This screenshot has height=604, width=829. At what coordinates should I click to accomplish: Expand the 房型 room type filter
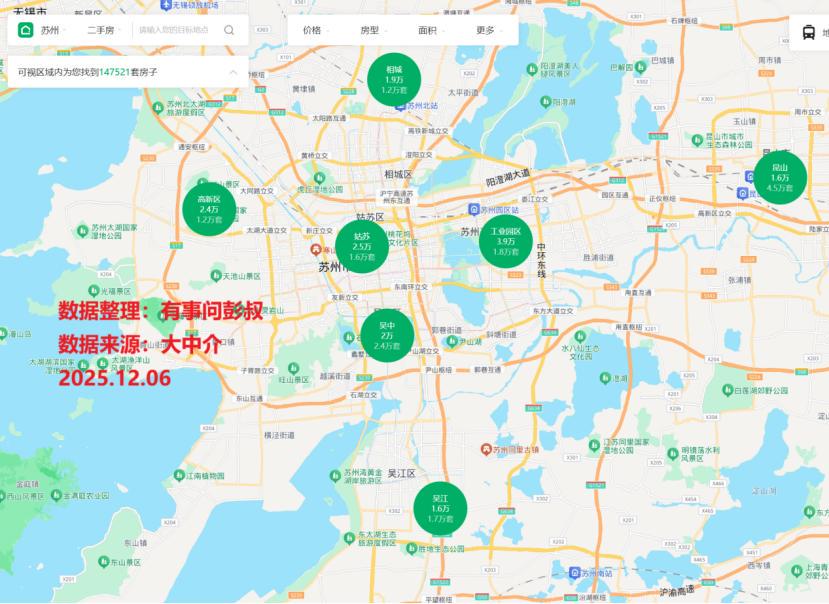(x=373, y=30)
